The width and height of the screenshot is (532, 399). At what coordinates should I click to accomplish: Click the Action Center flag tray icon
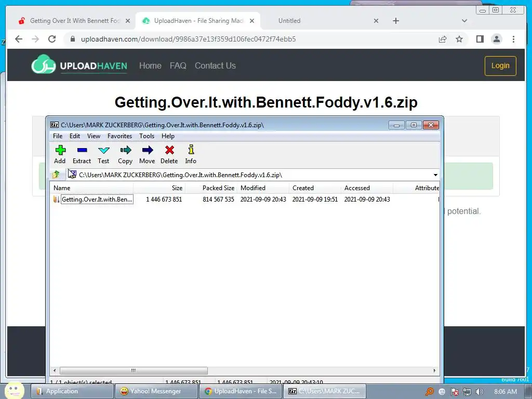454,392
